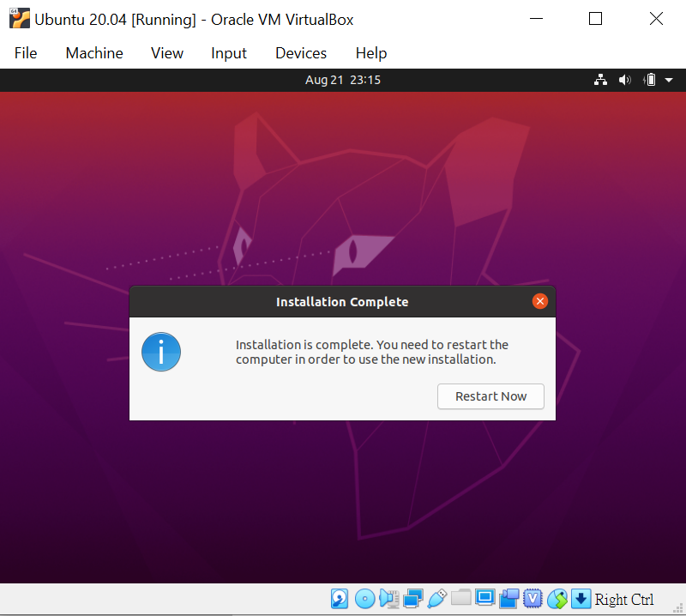Image resolution: width=686 pixels, height=616 pixels.
Task: Click the 'Installation is complete' message text
Action: (x=372, y=352)
